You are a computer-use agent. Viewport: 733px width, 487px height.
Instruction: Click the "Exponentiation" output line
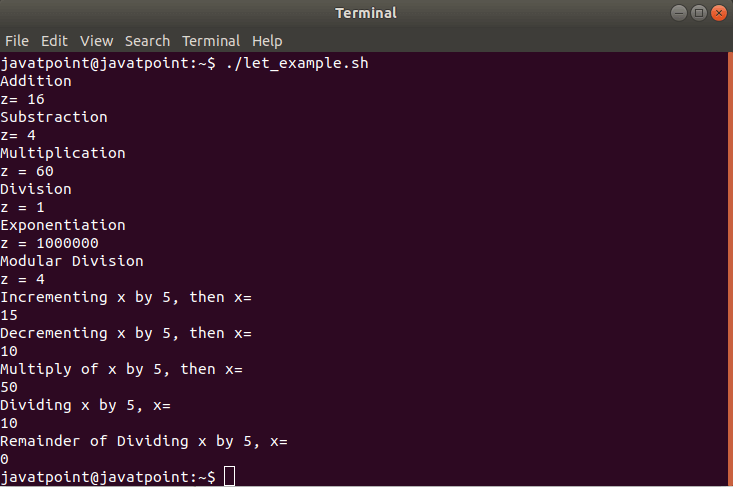tap(63, 225)
